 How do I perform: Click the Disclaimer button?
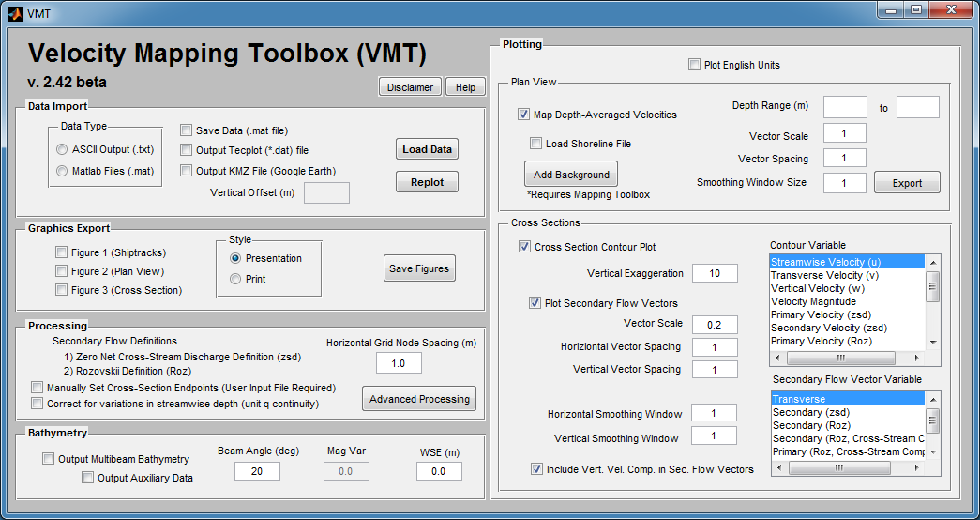click(x=410, y=87)
